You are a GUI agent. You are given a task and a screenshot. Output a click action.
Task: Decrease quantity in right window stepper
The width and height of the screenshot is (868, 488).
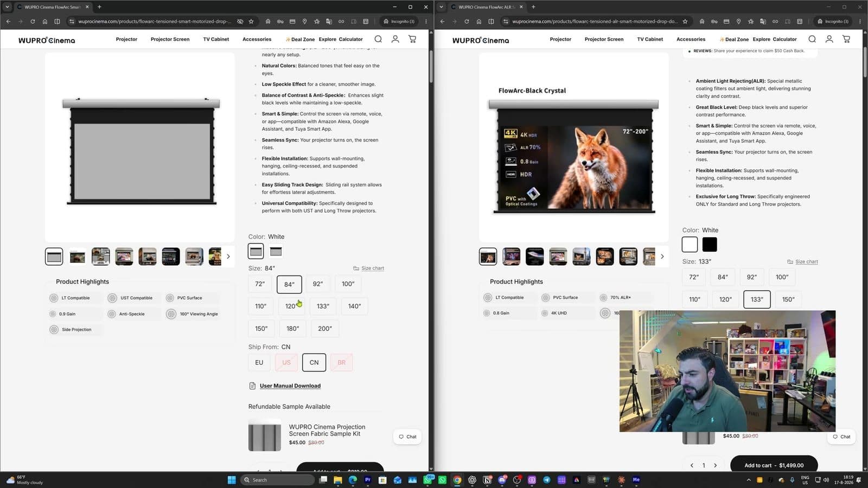pyautogui.click(x=692, y=465)
